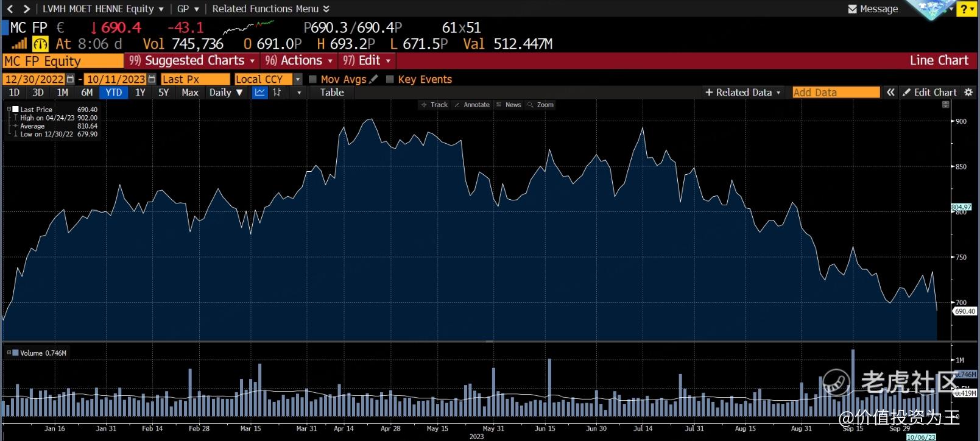Collapse the Volume legend expander
Viewport: 980px width, 441px height.
pos(9,353)
